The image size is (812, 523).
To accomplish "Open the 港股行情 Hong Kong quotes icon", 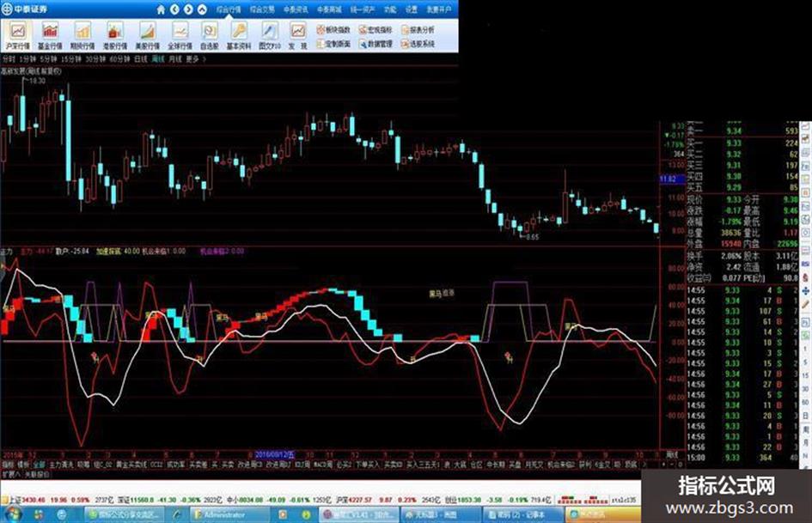I will 114,36.
